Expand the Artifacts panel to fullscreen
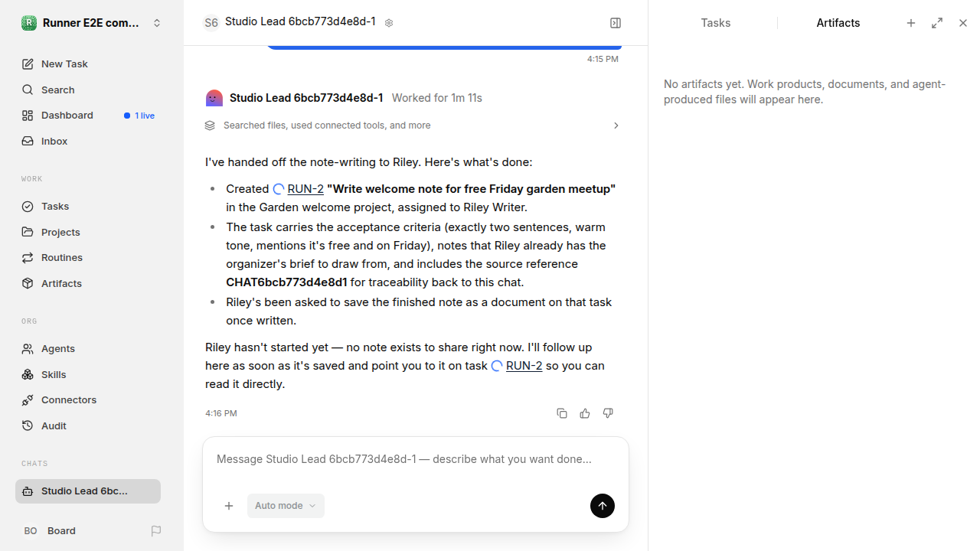980x551 pixels. 937,23
